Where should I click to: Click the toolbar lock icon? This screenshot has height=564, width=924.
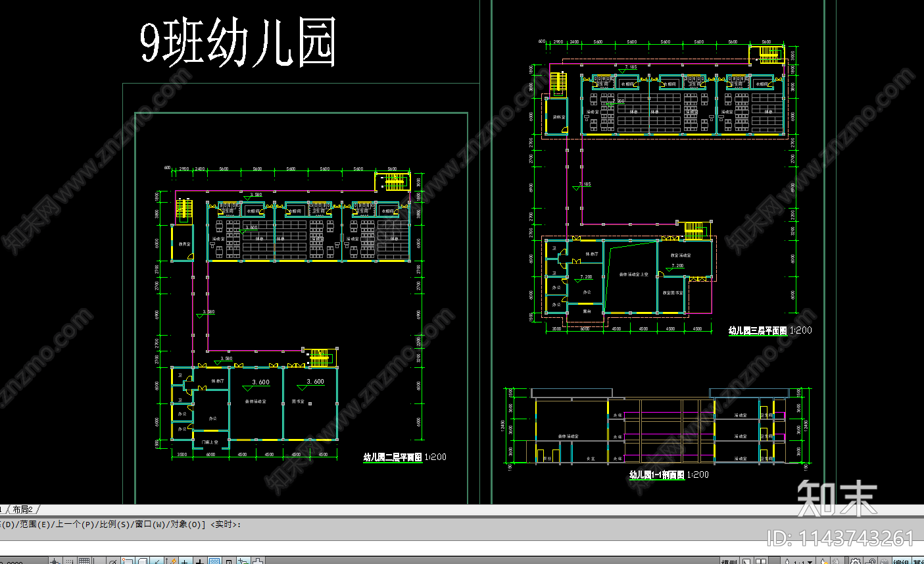click(x=870, y=561)
